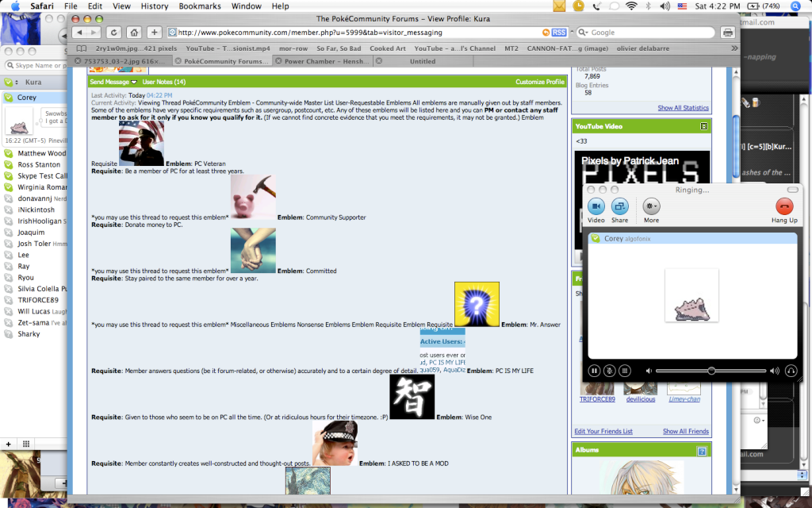Screen dimensions: 812x508
Task: Pause the Skype call with the hold button
Action: click(594, 371)
